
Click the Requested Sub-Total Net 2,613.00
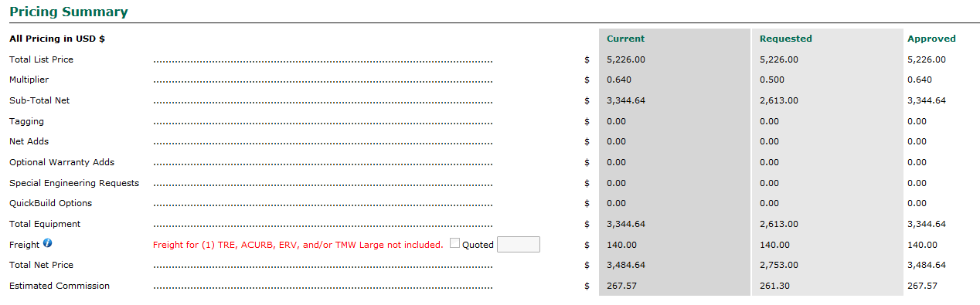click(779, 100)
